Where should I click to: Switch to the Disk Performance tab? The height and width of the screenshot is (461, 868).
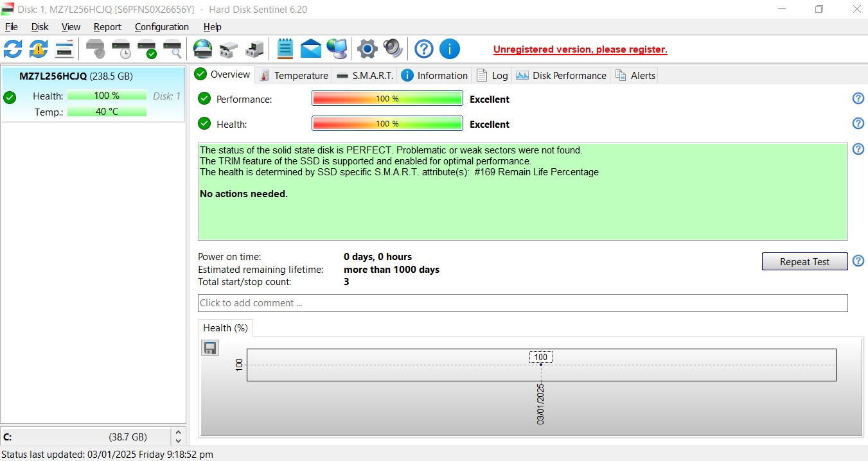(x=561, y=75)
